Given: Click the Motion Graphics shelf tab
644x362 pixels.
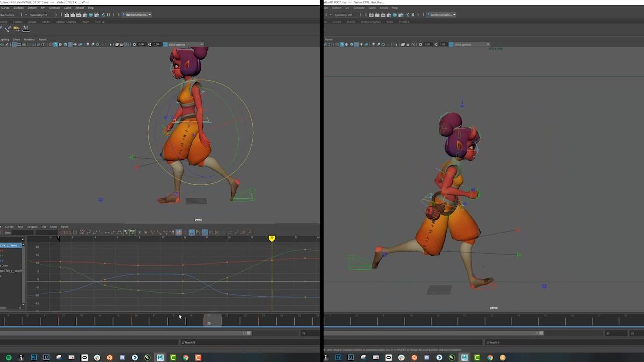Looking at the screenshot, I should pos(66,22).
